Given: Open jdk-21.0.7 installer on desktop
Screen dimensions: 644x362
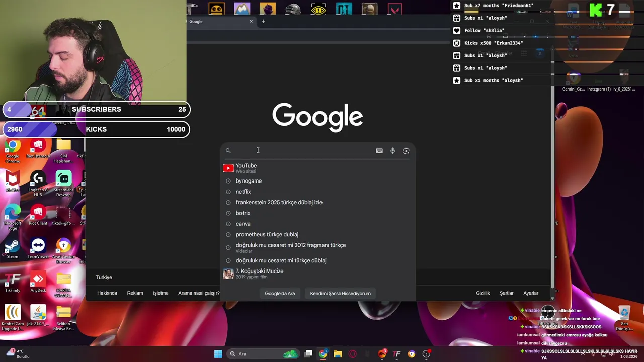Looking at the screenshot, I should tap(38, 315).
